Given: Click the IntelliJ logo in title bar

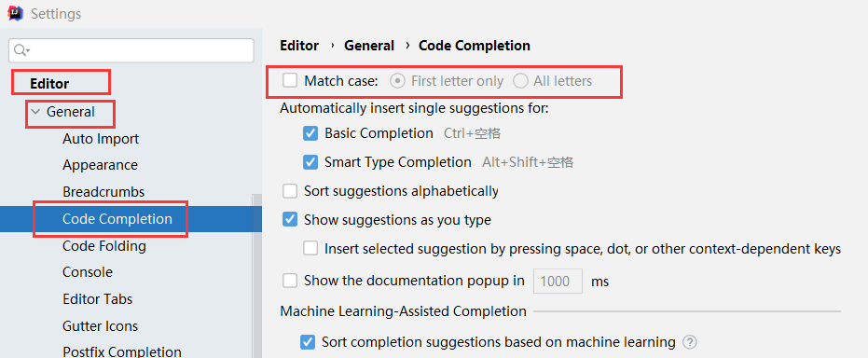Looking at the screenshot, I should (16, 13).
